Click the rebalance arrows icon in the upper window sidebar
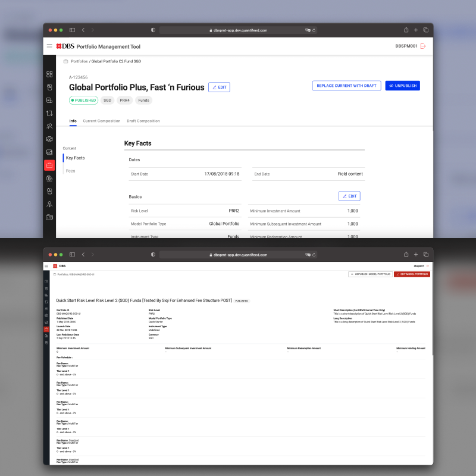Image resolution: width=476 pixels, height=476 pixels. click(x=49, y=113)
